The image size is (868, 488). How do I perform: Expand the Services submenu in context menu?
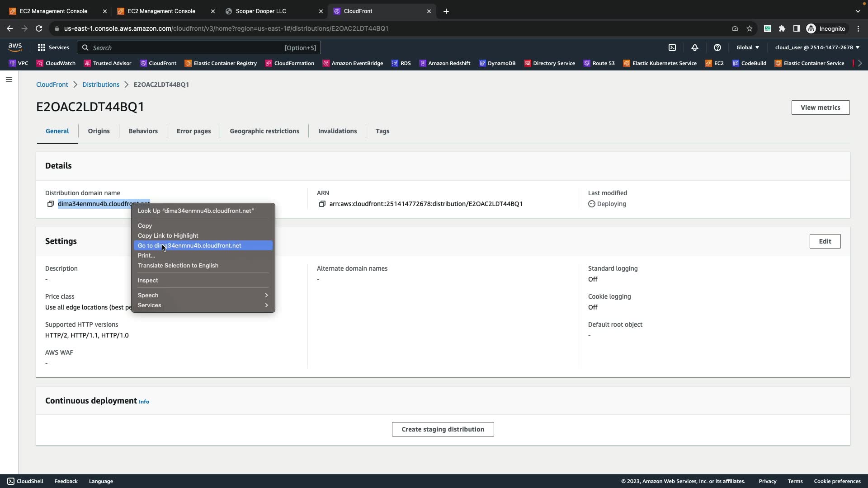[x=203, y=305]
